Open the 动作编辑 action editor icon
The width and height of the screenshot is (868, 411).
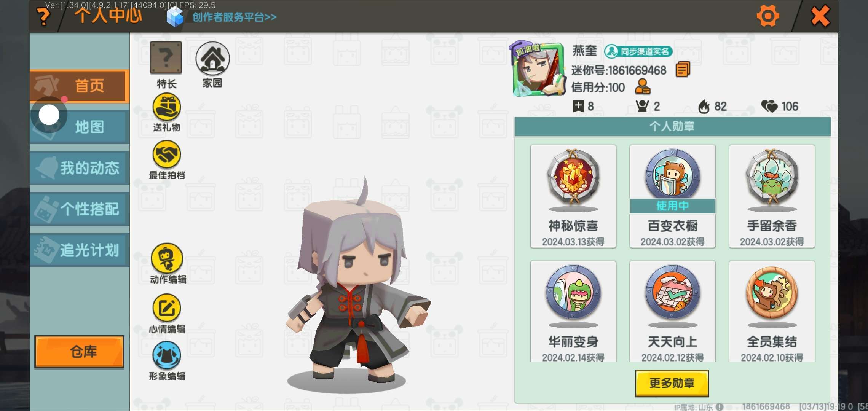point(167,258)
